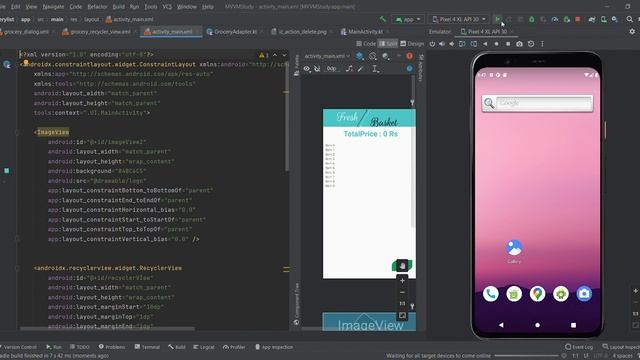Zoom out preview with minus button
This screenshot has width=640, height=360.
402,292
